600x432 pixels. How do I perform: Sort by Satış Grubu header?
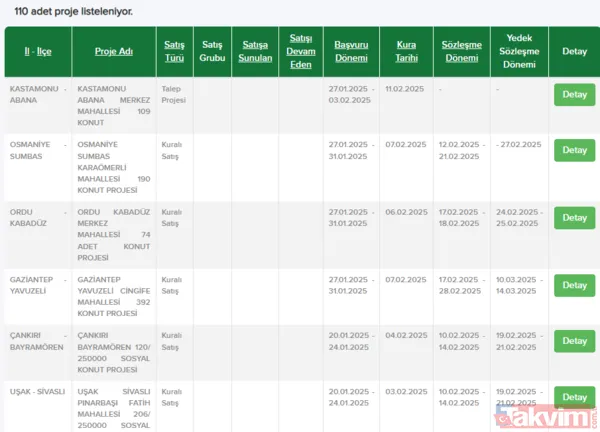pos(212,51)
